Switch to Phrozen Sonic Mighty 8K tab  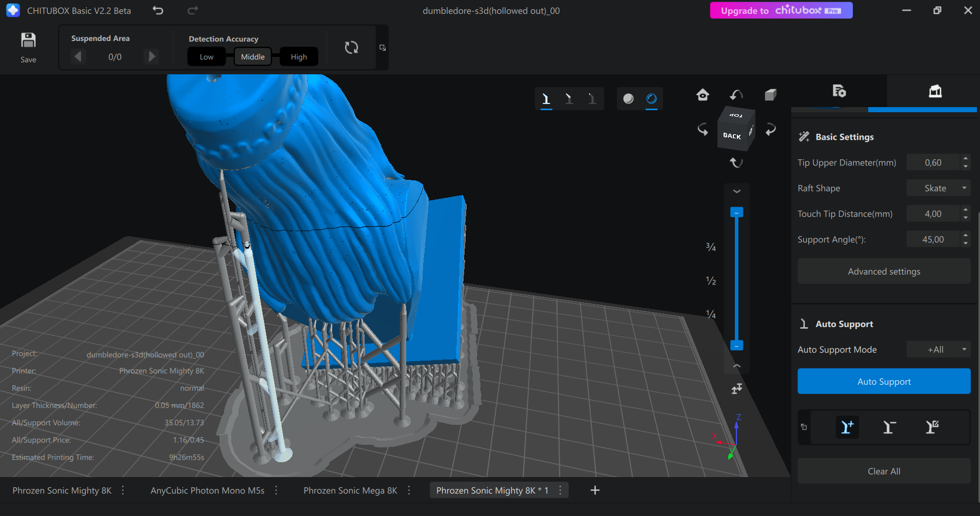[x=62, y=490]
